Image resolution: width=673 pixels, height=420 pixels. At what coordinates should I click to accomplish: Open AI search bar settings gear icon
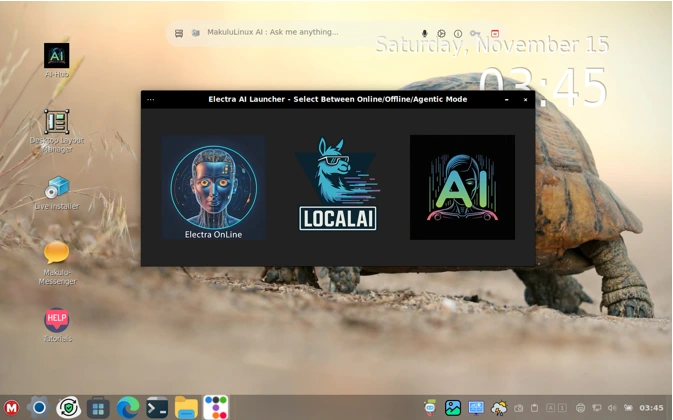coord(441,33)
